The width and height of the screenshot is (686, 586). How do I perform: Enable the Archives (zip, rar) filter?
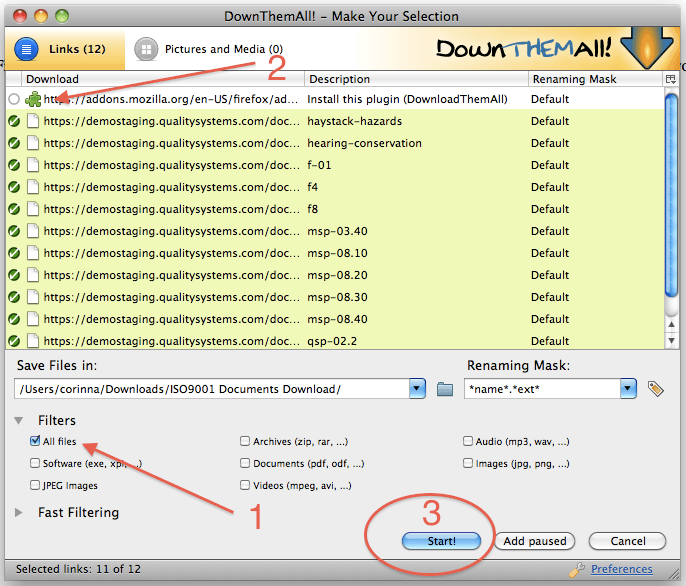245,441
